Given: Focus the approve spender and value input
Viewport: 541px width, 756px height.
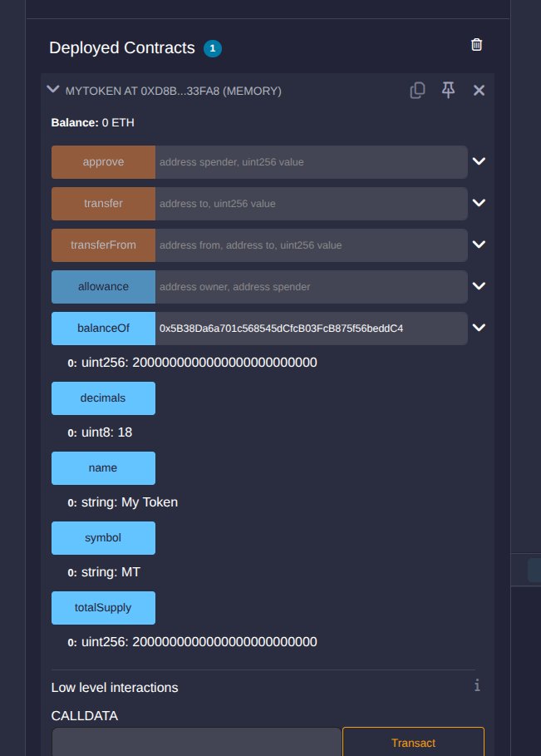Looking at the screenshot, I should point(311,162).
